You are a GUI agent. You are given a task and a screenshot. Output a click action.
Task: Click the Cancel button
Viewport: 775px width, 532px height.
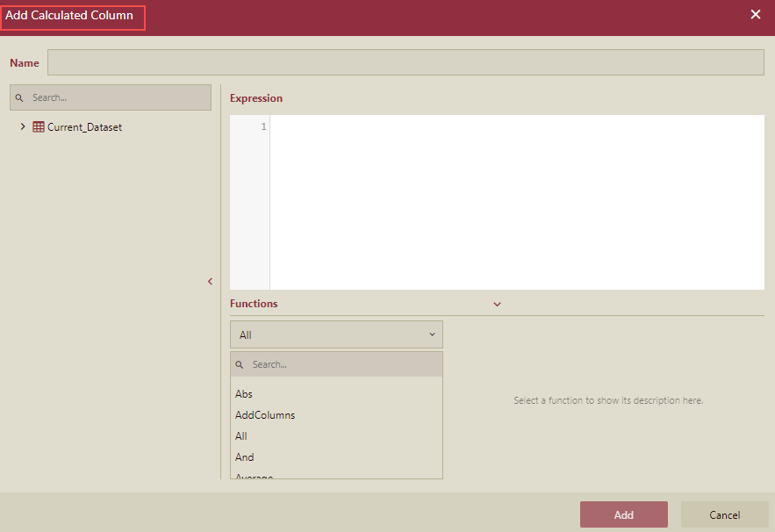724,514
